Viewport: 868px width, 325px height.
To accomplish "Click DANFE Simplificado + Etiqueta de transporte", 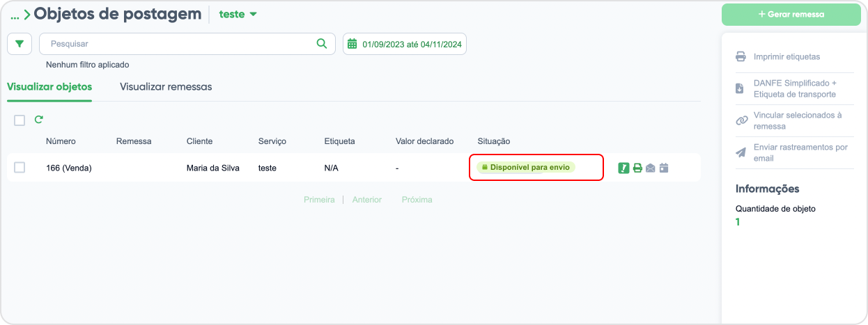I will (x=795, y=88).
